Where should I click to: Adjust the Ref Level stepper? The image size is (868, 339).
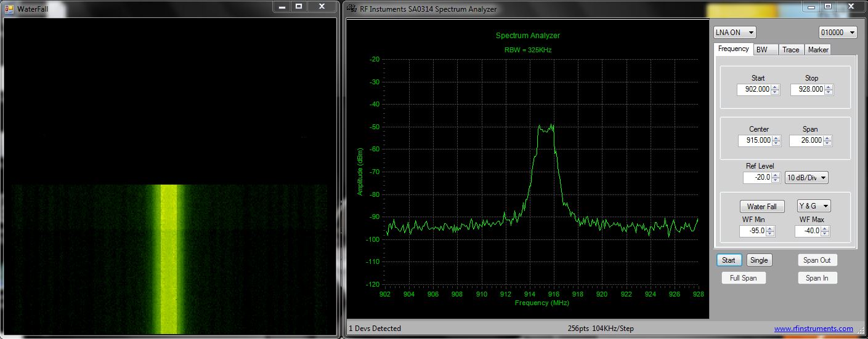[776, 178]
